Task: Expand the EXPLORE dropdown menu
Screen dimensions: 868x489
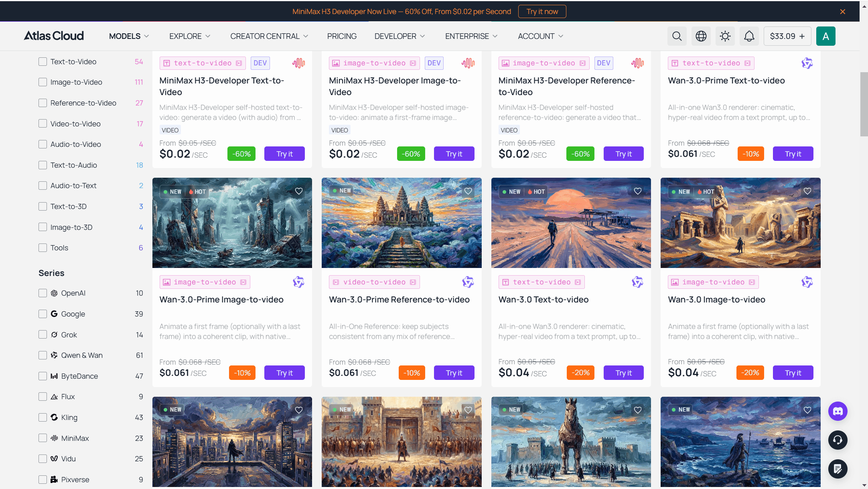Action: 190,36
